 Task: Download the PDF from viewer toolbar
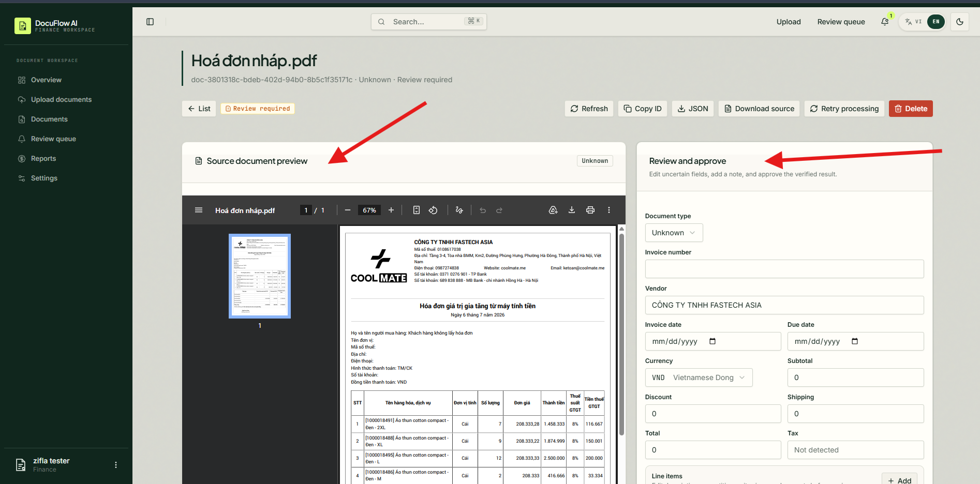pos(572,210)
